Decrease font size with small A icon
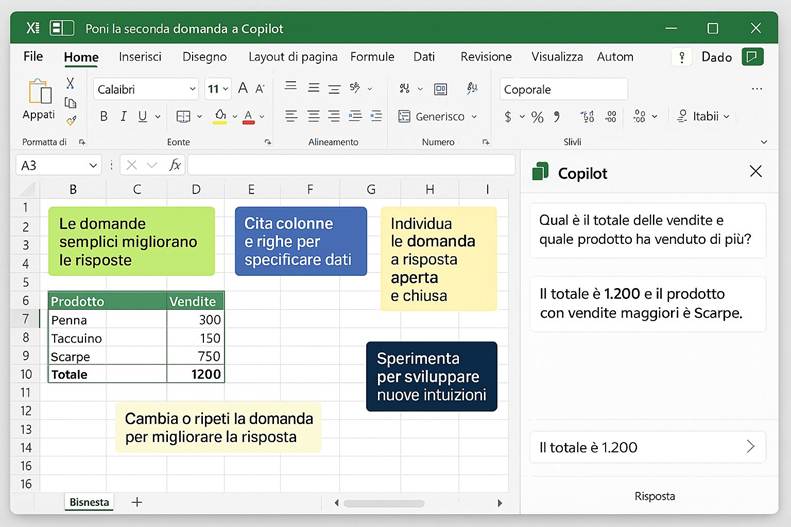Viewport: 791px width, 527px height. coord(260,89)
